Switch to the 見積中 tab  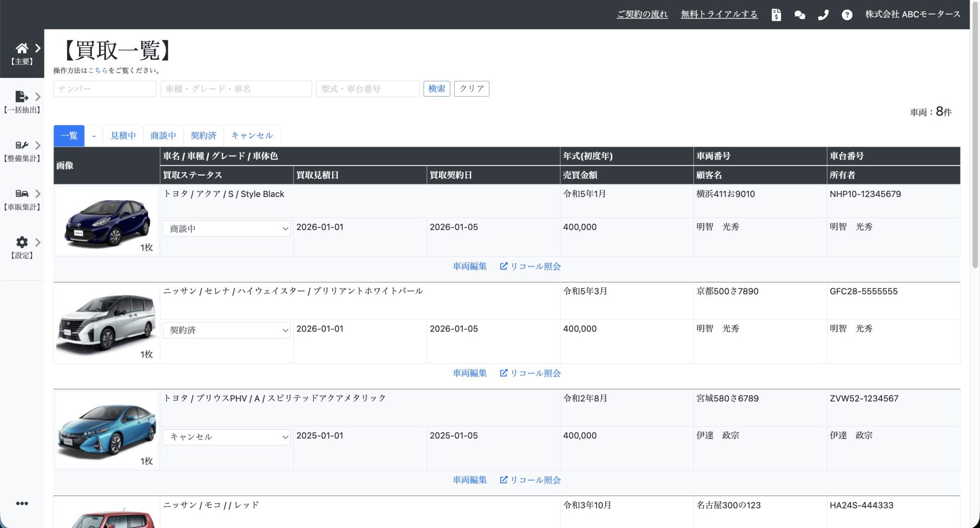(123, 136)
